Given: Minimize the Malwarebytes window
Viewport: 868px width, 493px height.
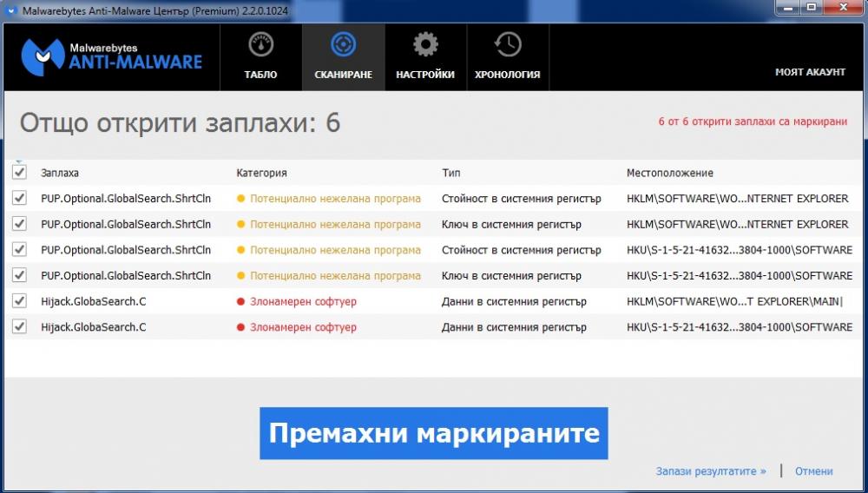Looking at the screenshot, I should pos(789,7).
